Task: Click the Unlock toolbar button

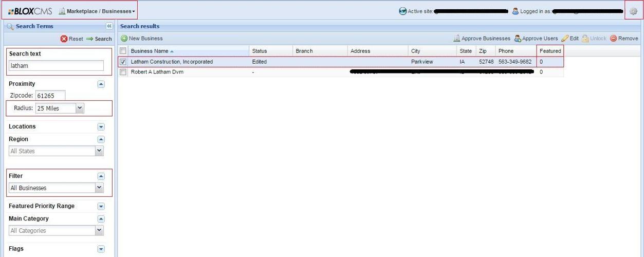Action: [594, 39]
